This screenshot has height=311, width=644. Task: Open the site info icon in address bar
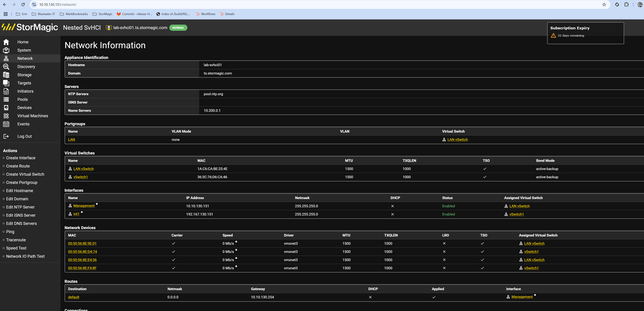34,4
